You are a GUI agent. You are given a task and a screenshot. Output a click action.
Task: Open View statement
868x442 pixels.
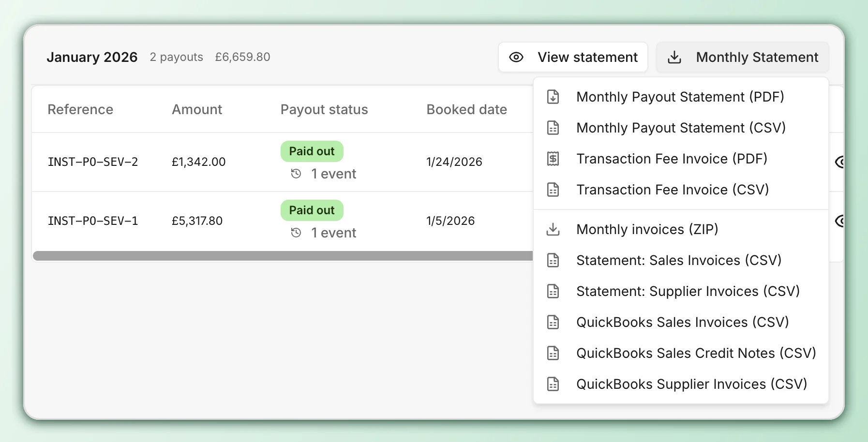(x=573, y=57)
